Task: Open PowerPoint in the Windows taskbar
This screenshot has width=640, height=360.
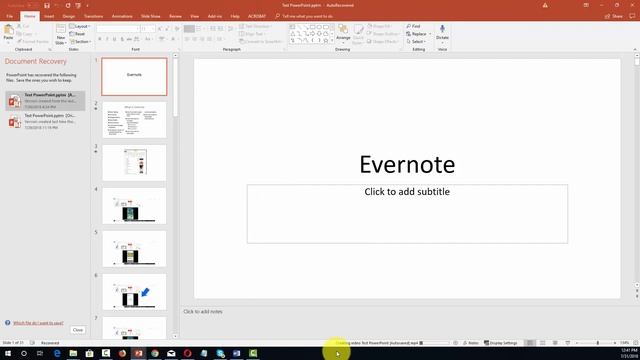Action: (139, 353)
